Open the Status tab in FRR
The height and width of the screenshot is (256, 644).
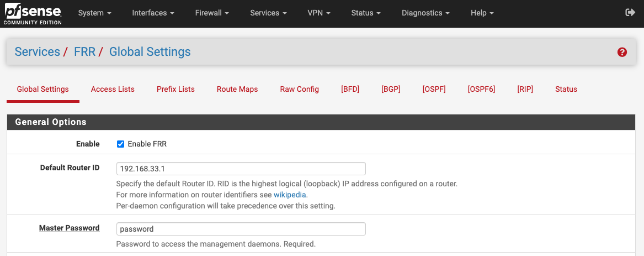[x=566, y=89]
